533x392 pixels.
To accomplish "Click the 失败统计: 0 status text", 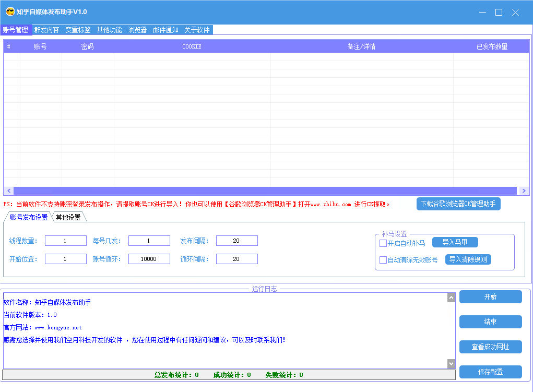I will 284,375.
